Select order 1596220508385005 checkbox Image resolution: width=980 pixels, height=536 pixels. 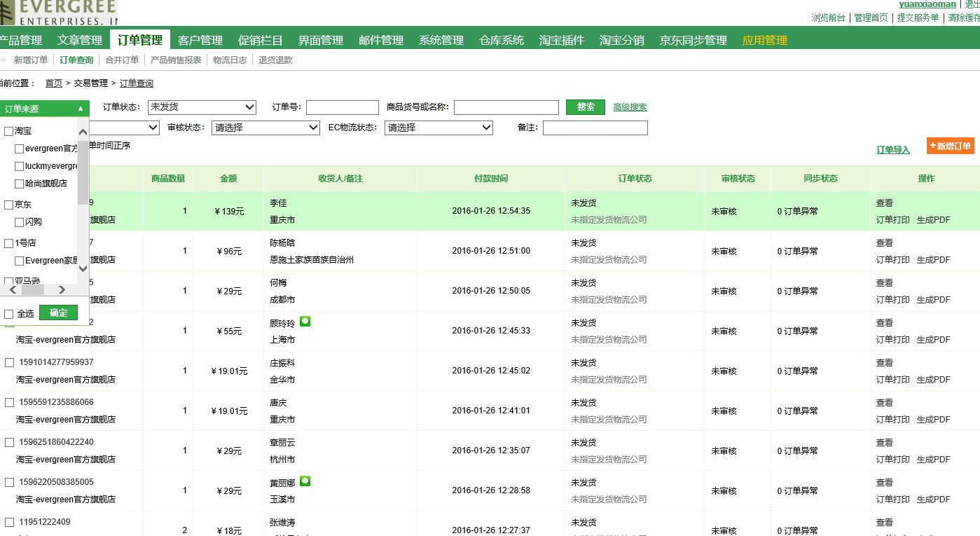9,482
